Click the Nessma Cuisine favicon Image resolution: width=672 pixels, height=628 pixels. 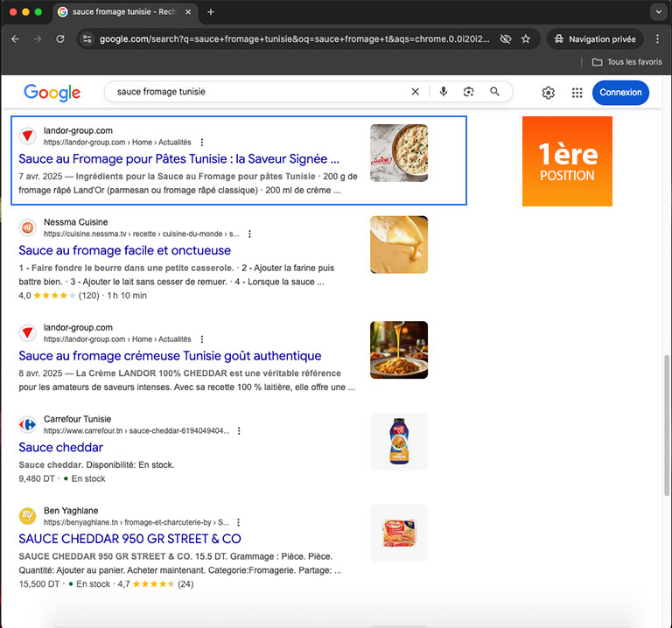coord(27,228)
